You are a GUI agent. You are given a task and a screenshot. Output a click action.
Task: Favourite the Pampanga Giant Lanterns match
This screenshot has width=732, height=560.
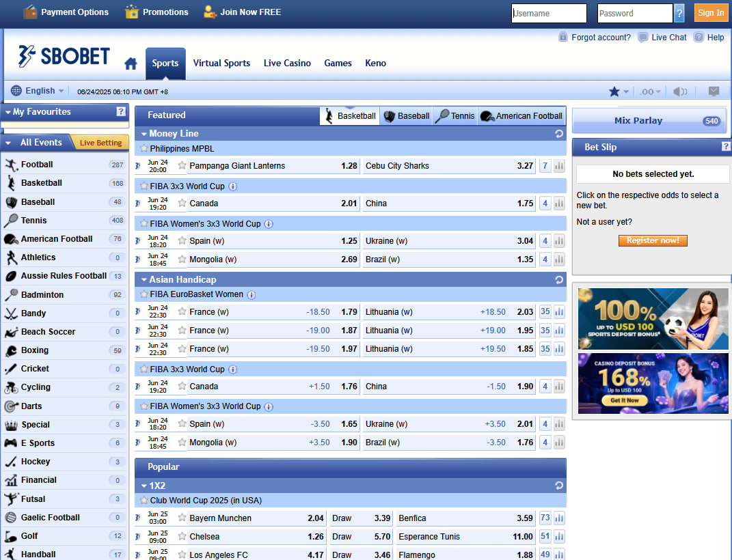click(x=182, y=165)
